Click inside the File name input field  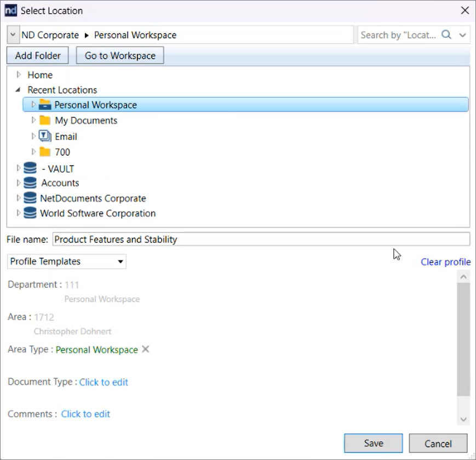pos(219,239)
